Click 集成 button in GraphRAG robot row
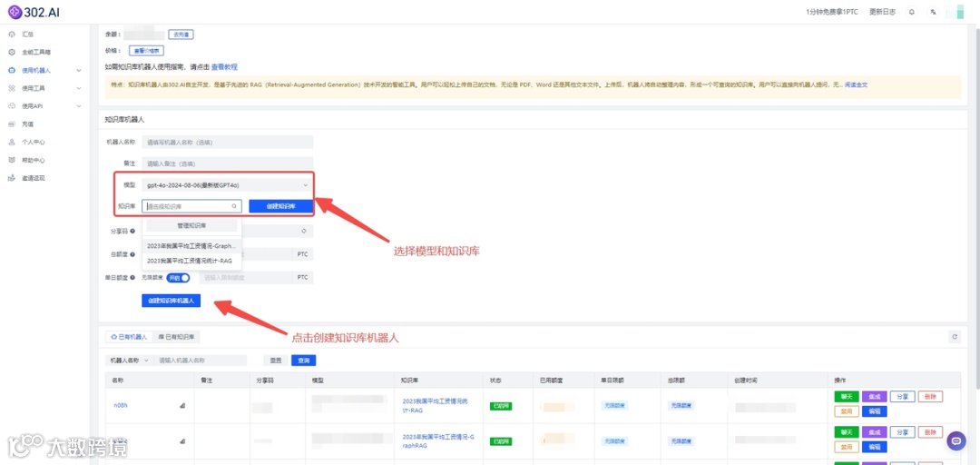The height and width of the screenshot is (465, 980). 875,431
